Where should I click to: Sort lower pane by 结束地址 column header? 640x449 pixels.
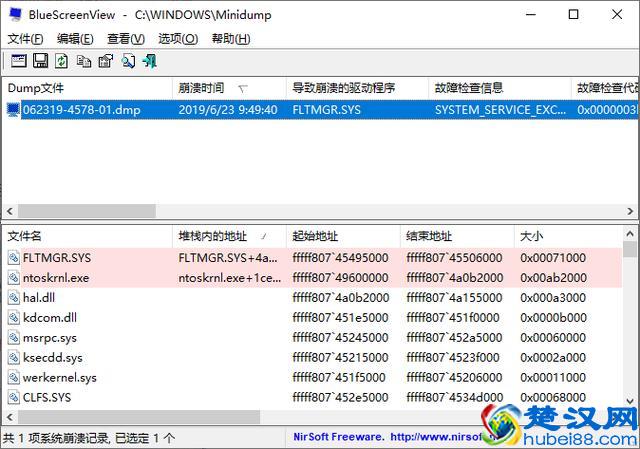(x=457, y=236)
